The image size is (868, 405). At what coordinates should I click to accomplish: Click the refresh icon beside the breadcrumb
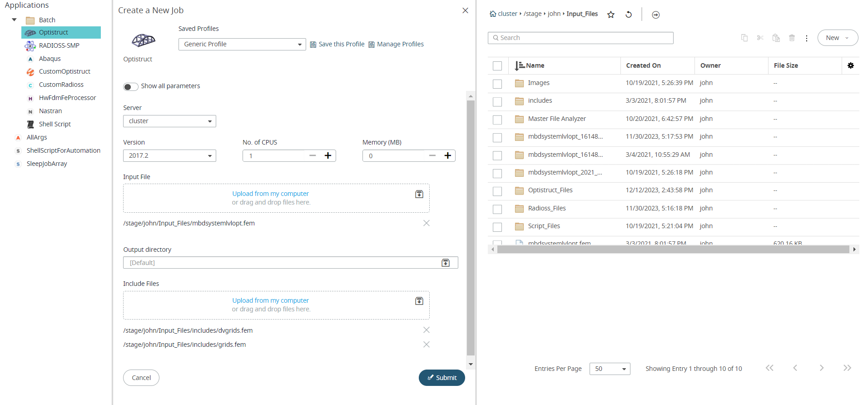629,15
